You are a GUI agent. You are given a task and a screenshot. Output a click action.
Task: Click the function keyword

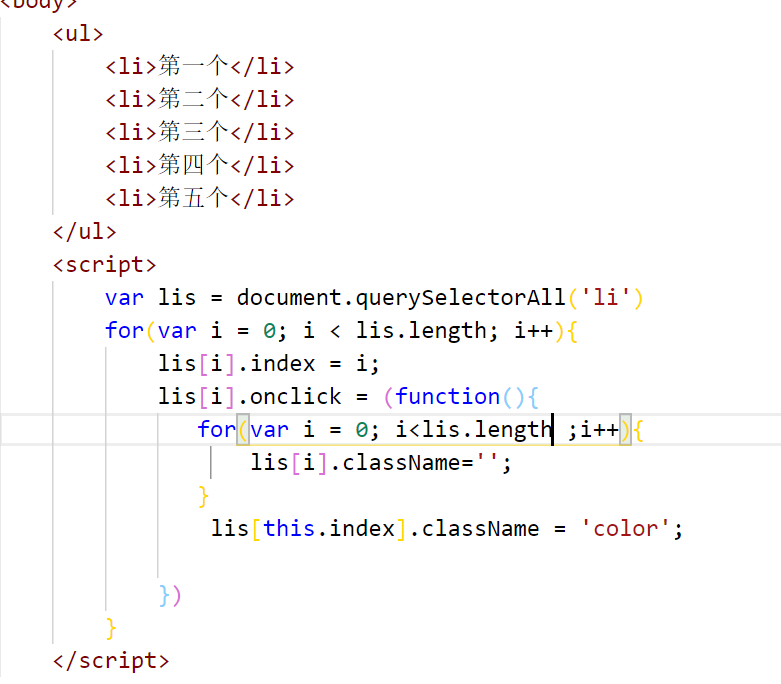[448, 397]
